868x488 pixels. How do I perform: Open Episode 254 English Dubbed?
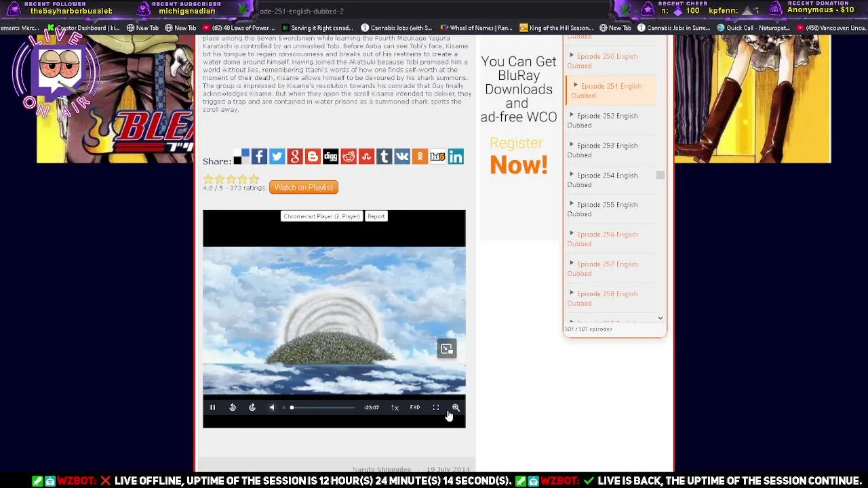[602, 180]
